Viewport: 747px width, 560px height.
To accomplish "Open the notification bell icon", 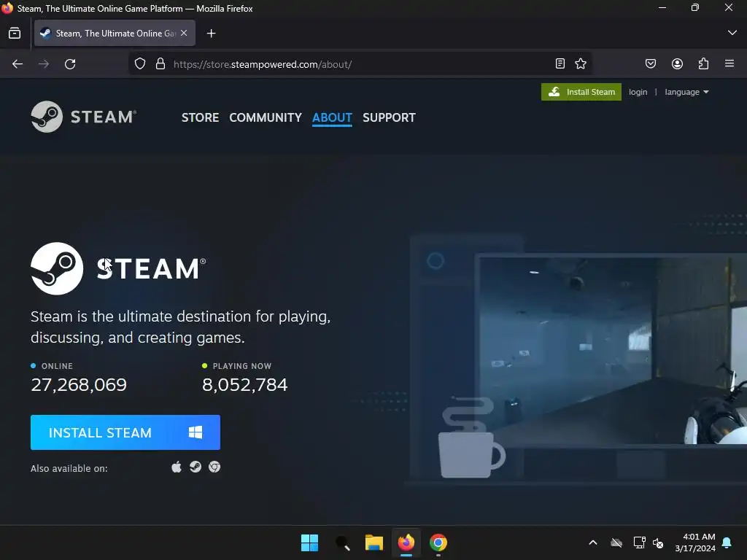I will (727, 542).
